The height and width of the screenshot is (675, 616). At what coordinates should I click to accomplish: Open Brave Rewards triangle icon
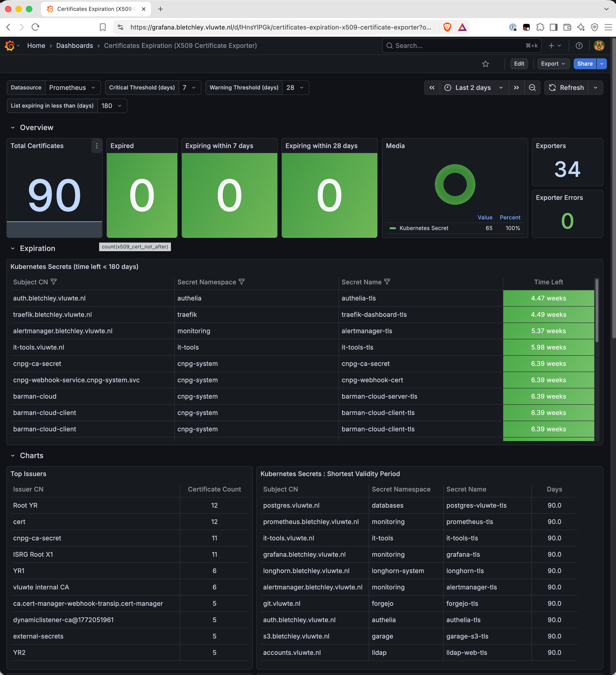click(x=462, y=27)
